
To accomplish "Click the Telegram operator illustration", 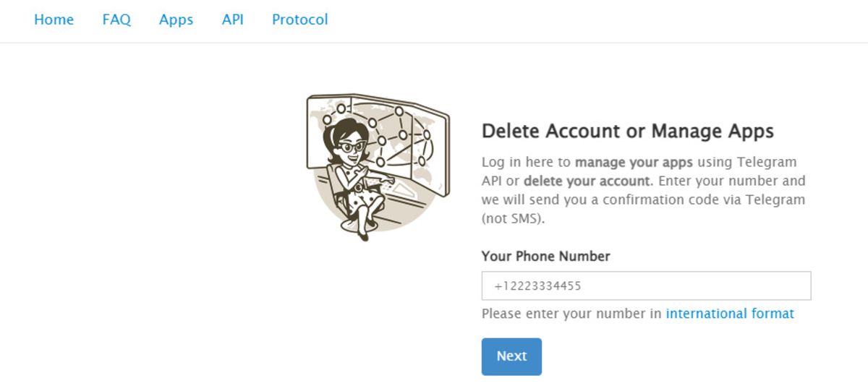I will coord(378,166).
